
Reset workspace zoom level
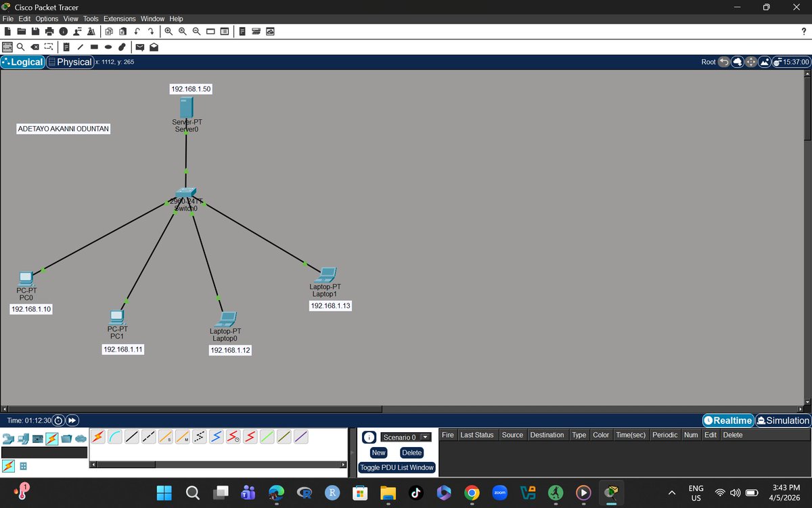pos(183,31)
